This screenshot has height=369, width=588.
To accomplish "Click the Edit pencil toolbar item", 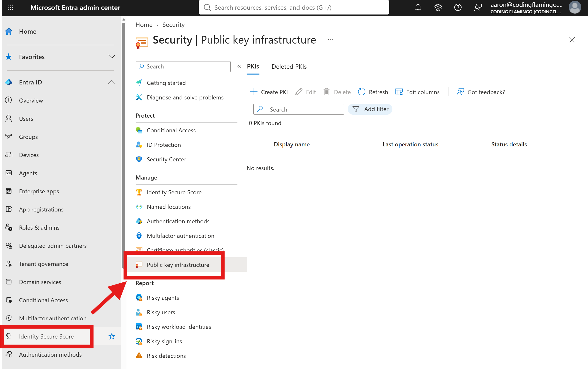I will (x=305, y=92).
